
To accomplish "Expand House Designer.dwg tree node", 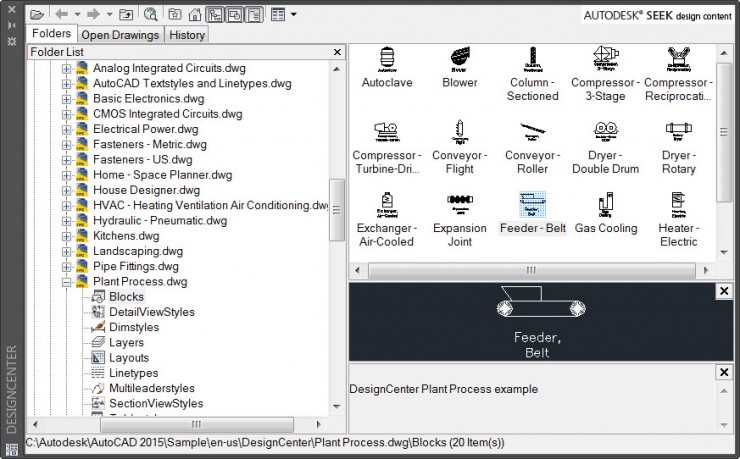I will [67, 190].
